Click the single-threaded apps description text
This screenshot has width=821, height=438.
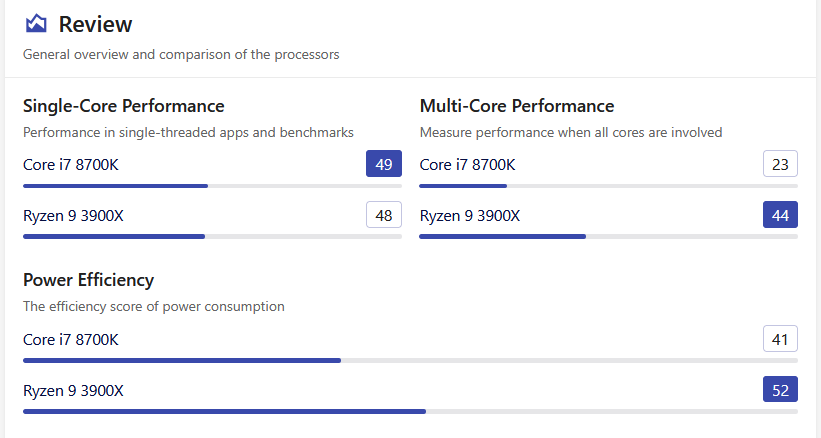click(188, 132)
